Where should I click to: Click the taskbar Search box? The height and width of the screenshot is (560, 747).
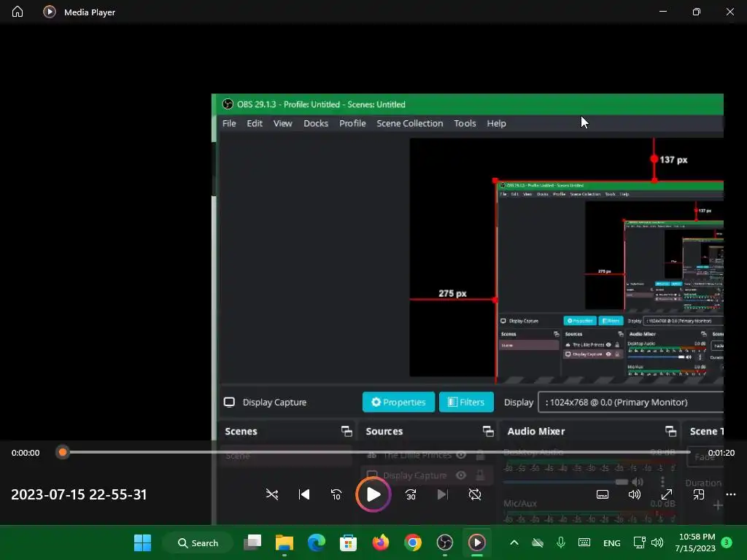tap(198, 542)
